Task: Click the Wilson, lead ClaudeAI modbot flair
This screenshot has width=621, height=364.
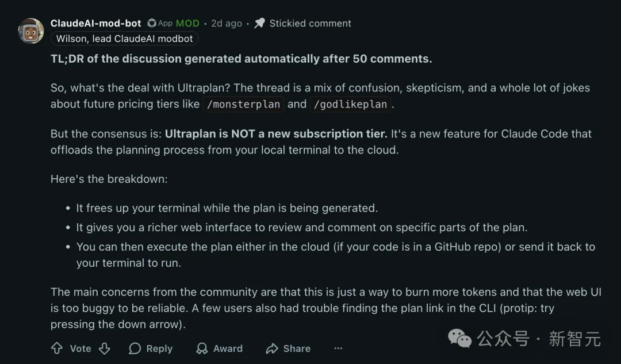Action: click(x=124, y=39)
